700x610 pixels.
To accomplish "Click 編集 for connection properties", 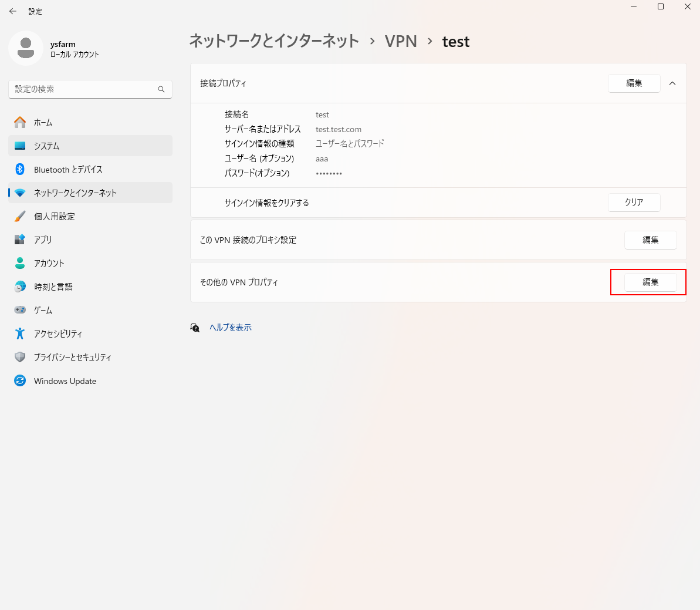I will (634, 83).
